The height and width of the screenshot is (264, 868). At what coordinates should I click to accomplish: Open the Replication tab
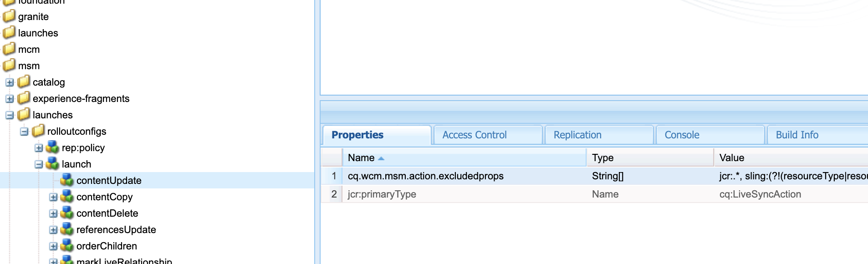(x=577, y=135)
